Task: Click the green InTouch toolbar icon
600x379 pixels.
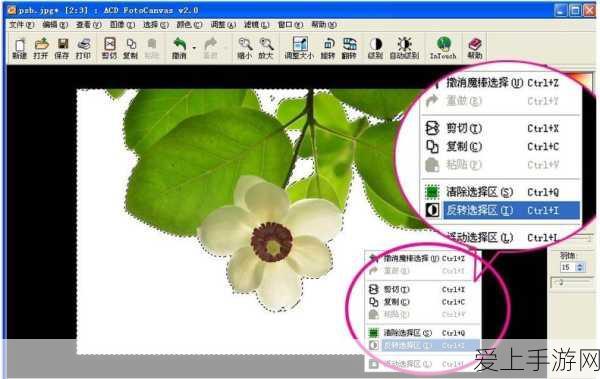Action: pos(443,48)
